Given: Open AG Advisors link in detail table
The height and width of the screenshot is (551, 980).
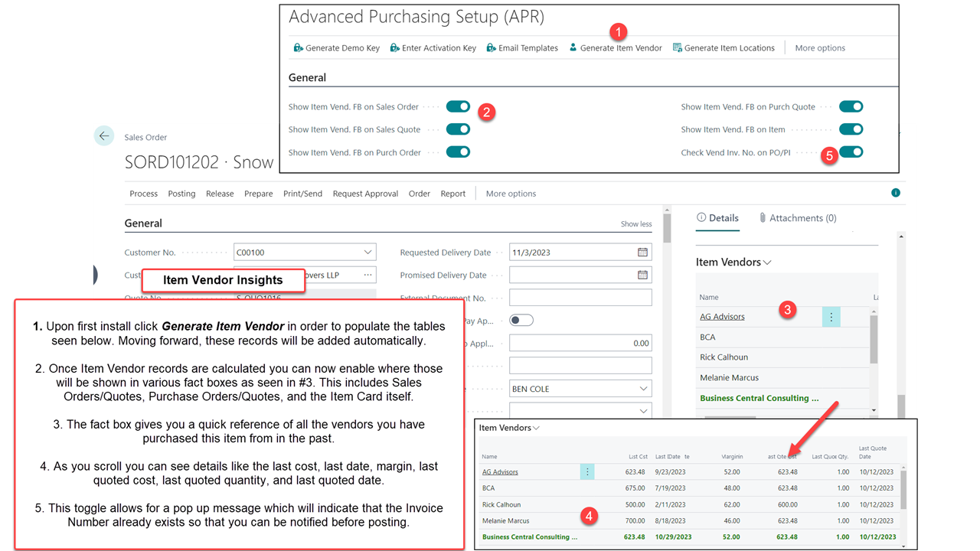Looking at the screenshot, I should (x=500, y=472).
